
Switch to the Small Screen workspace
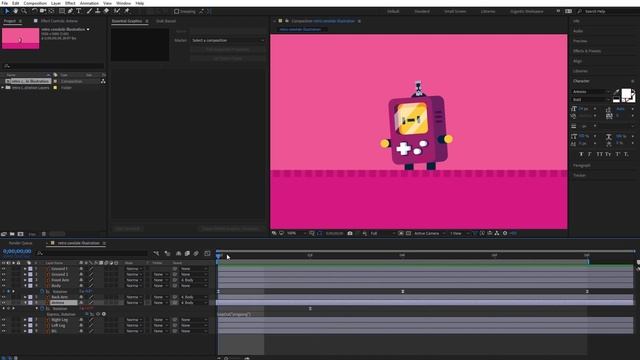[x=455, y=11]
